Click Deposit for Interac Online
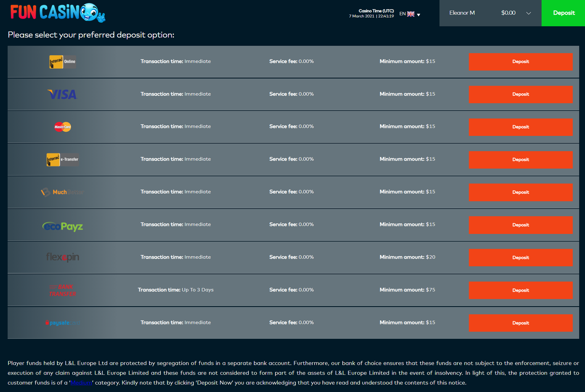 click(x=520, y=62)
